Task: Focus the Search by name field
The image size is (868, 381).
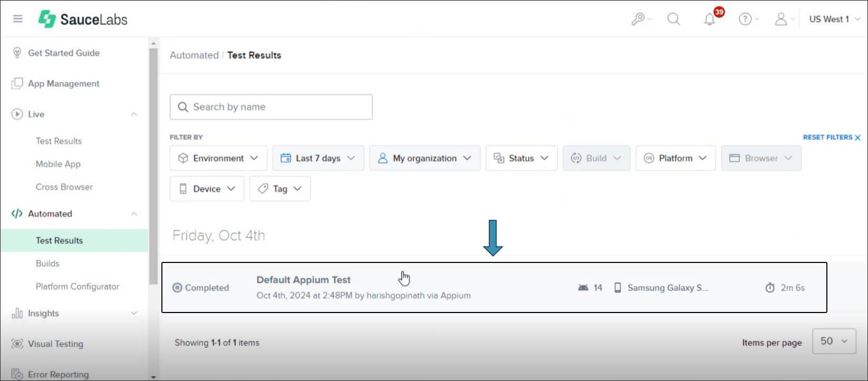Action: (x=271, y=107)
